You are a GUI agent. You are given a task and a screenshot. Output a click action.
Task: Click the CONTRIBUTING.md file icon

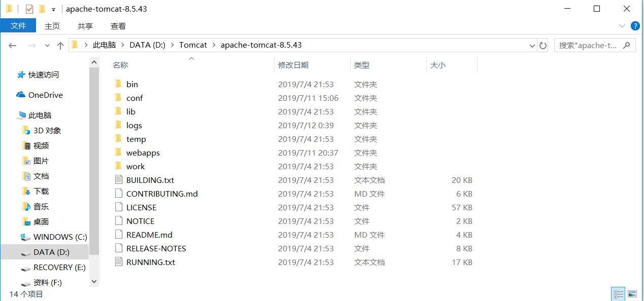click(119, 194)
